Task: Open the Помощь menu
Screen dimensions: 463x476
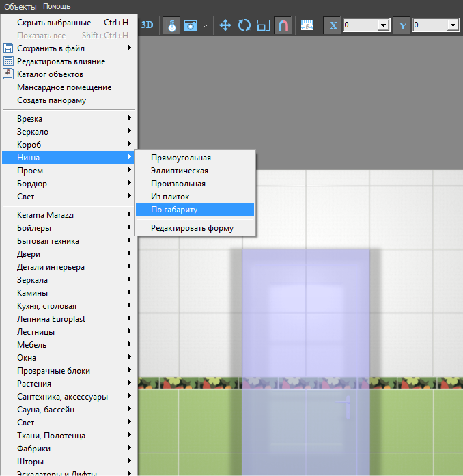Action: coord(57,6)
